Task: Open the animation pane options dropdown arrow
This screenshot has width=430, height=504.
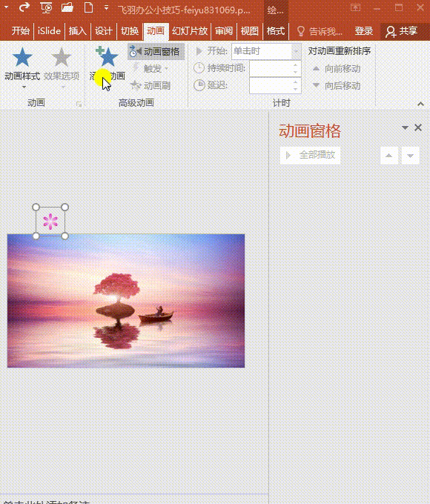Action: coord(405,127)
